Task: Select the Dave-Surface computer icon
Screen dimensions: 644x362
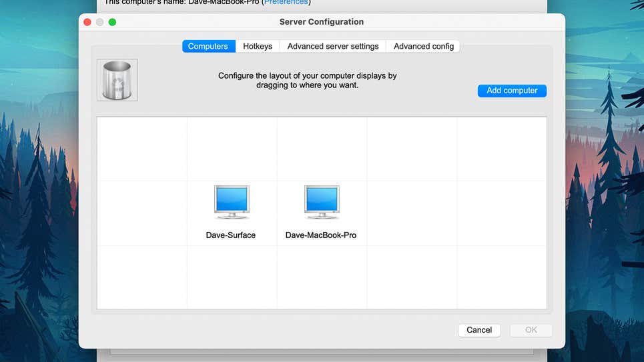Action: coord(232,203)
